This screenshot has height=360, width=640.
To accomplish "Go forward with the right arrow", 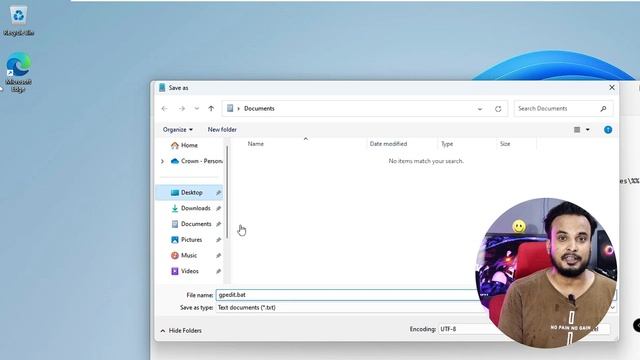I will click(x=182, y=109).
